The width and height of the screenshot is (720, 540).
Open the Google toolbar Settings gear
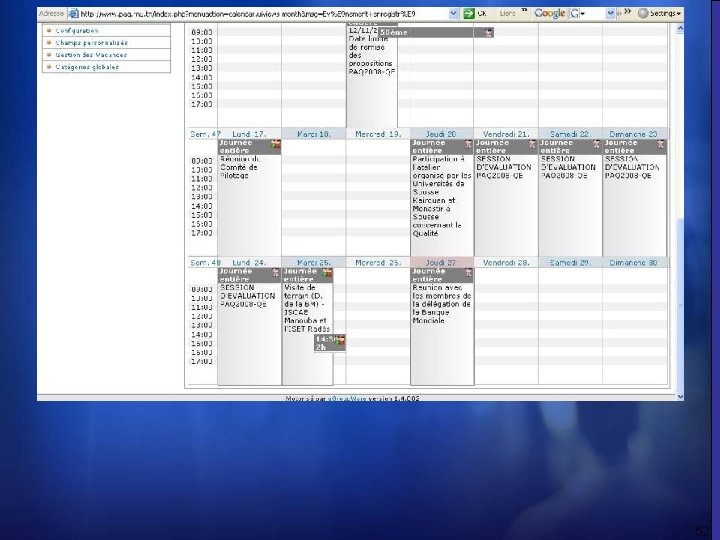[643, 14]
